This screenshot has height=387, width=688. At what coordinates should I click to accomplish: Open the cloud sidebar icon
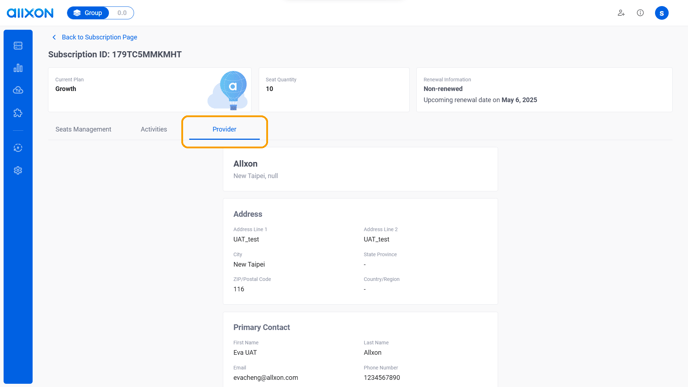18,90
